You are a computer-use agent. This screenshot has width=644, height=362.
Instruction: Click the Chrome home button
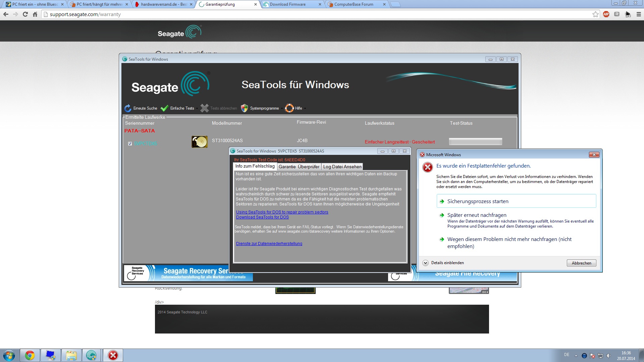pyautogui.click(x=35, y=14)
